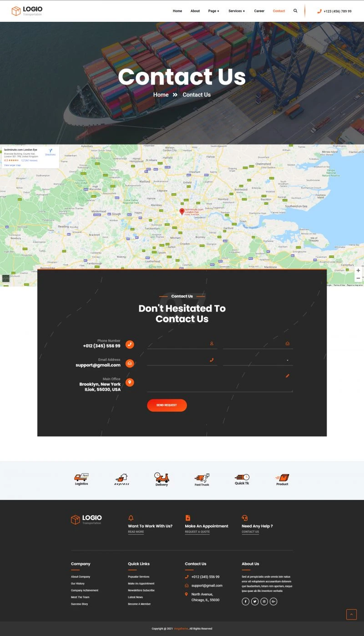Click the Request A Quote link
Viewport: 364px width, 636px height.
pos(197,532)
